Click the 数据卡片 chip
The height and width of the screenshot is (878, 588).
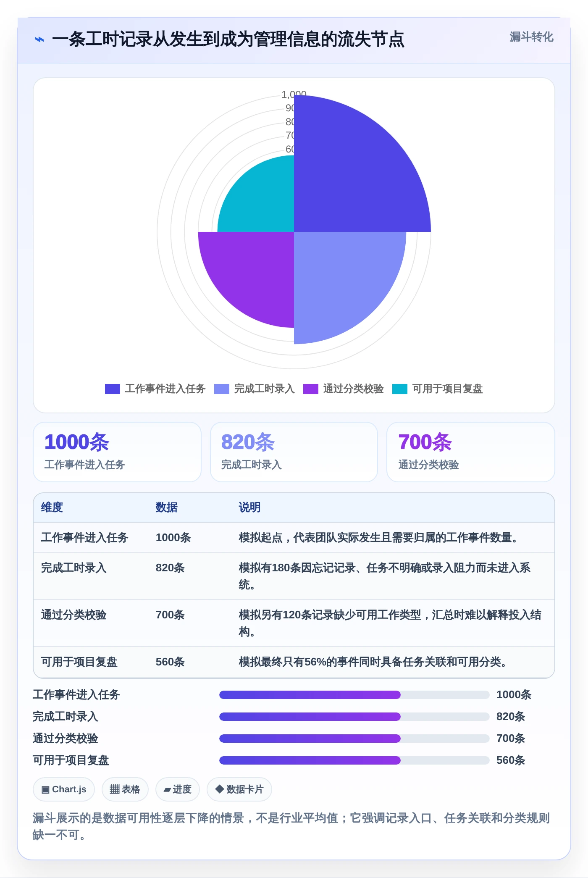coord(239,789)
